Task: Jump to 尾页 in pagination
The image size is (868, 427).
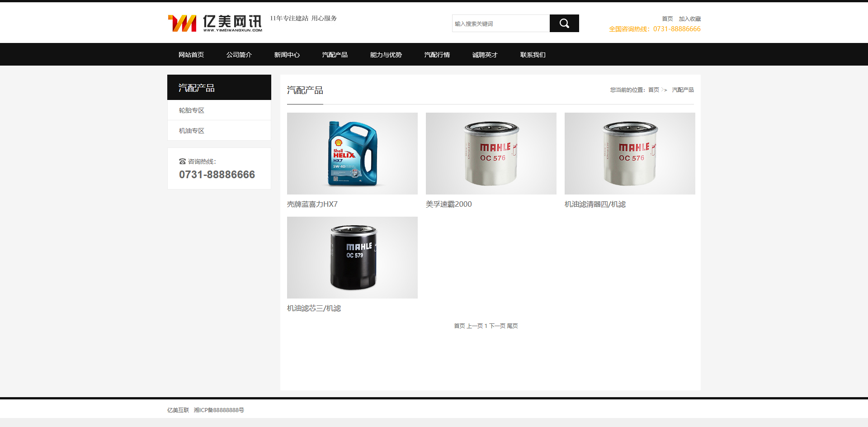Action: [512, 326]
